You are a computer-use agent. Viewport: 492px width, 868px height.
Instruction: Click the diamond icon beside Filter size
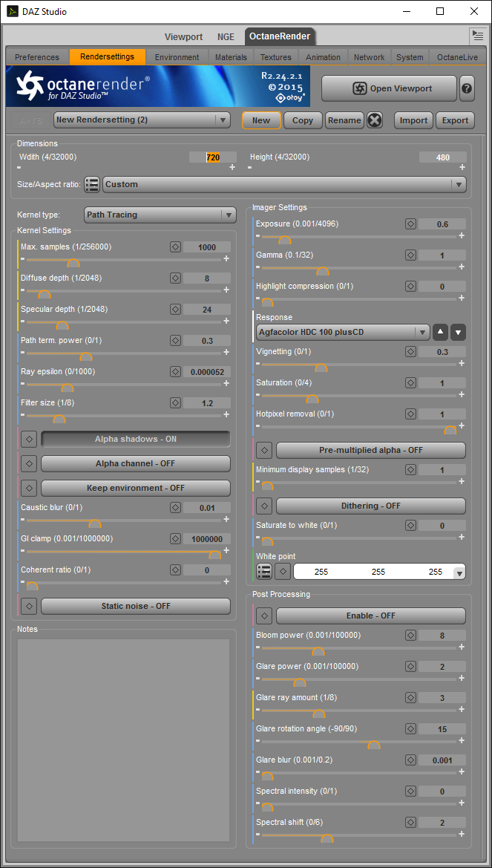point(175,402)
